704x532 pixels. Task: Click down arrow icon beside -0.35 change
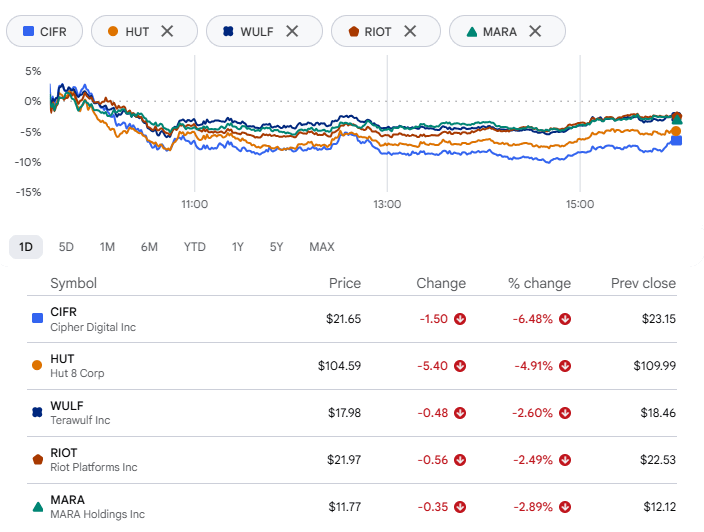coord(460,507)
